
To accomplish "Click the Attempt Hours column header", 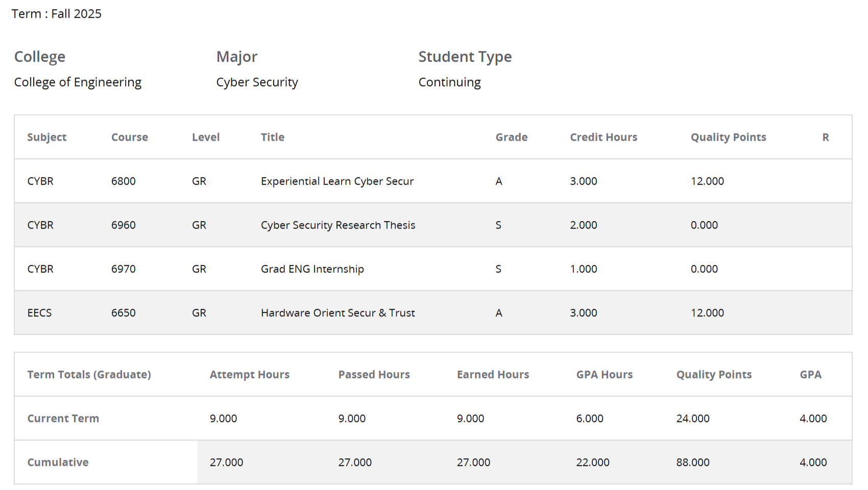I will (x=249, y=375).
